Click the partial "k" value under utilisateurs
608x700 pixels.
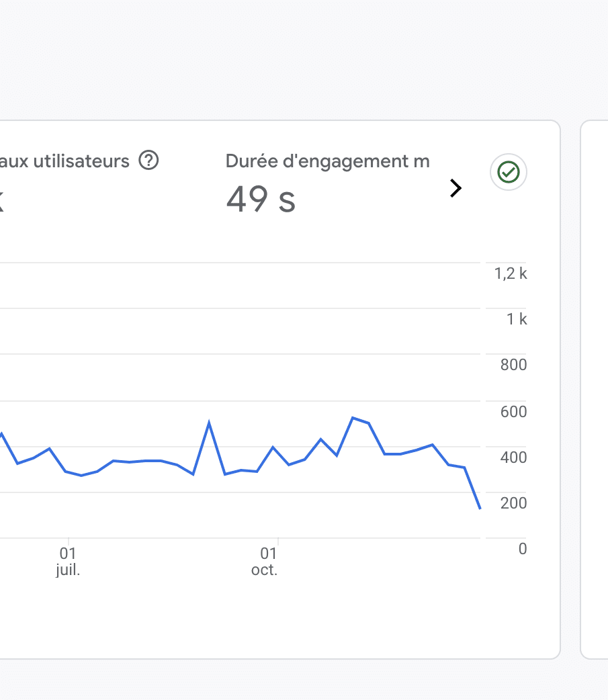[x=2, y=200]
